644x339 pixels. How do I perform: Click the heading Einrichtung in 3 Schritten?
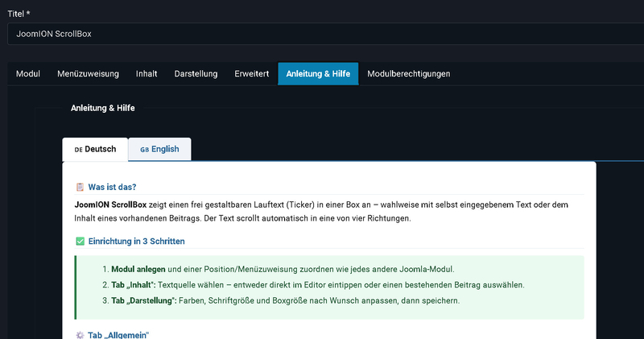[x=136, y=242]
